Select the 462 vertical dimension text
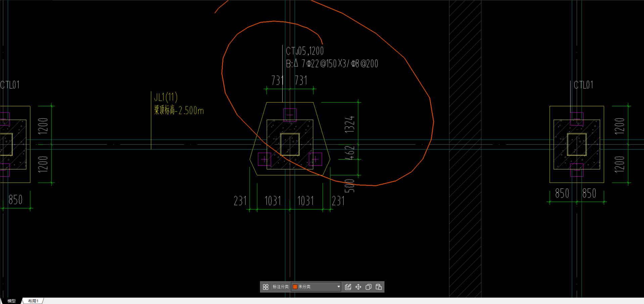Viewport: 644px width, 304px height. click(x=350, y=153)
